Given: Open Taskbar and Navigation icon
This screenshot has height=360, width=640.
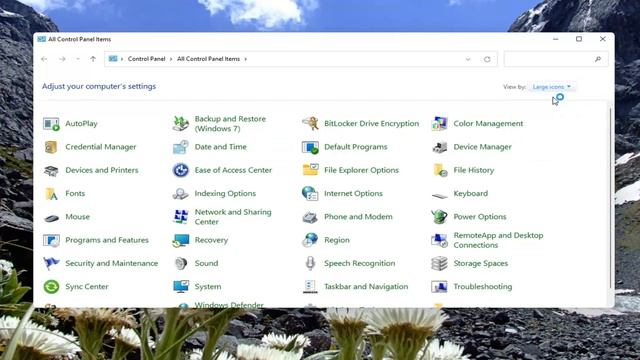Looking at the screenshot, I should 310,287.
